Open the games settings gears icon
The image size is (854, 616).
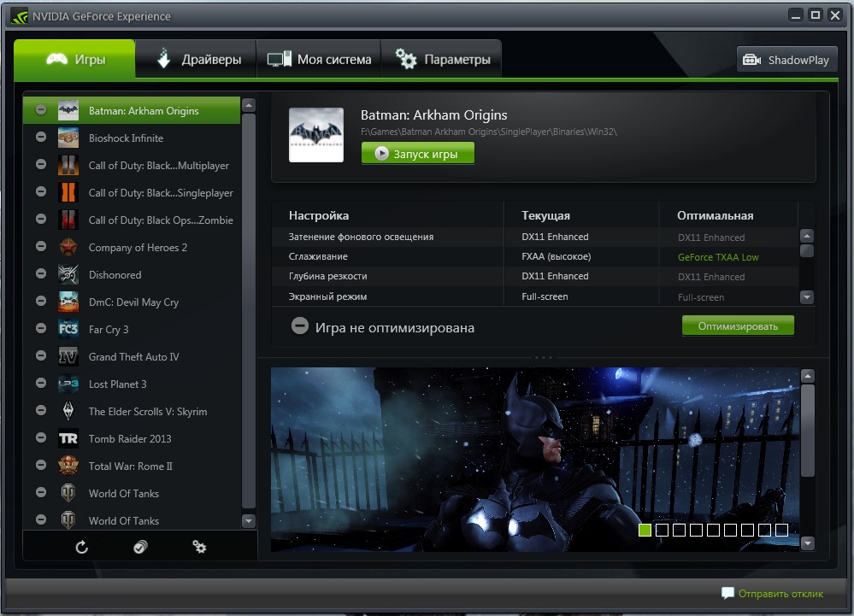point(199,547)
